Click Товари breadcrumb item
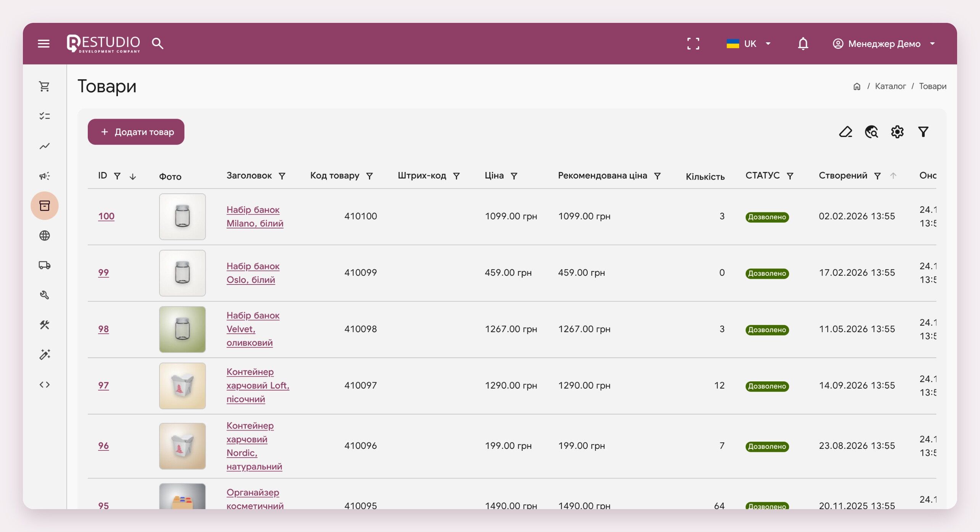980x532 pixels. coord(932,86)
